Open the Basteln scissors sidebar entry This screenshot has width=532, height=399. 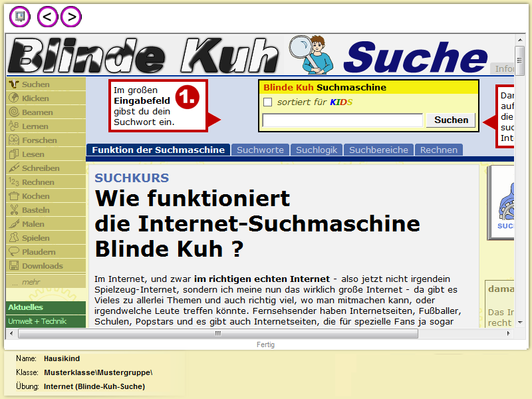[x=13, y=210]
